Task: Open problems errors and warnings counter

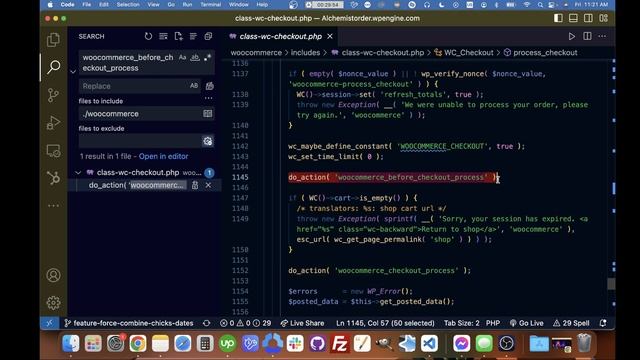Action: 245,323
